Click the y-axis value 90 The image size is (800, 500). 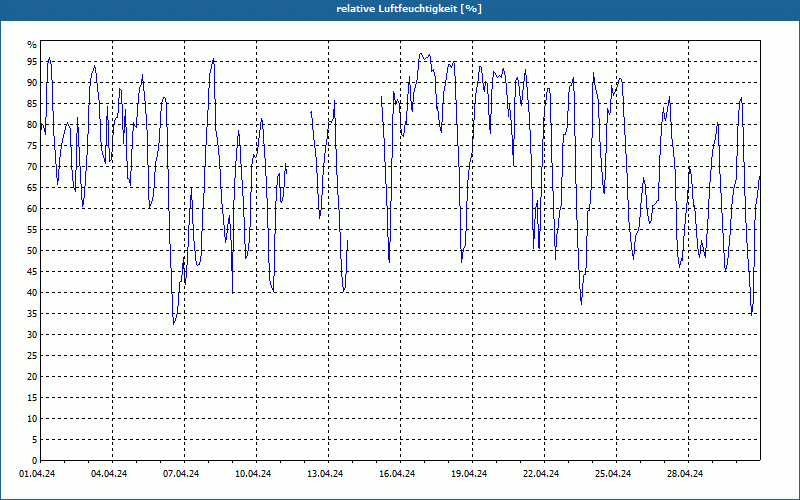click(32, 83)
